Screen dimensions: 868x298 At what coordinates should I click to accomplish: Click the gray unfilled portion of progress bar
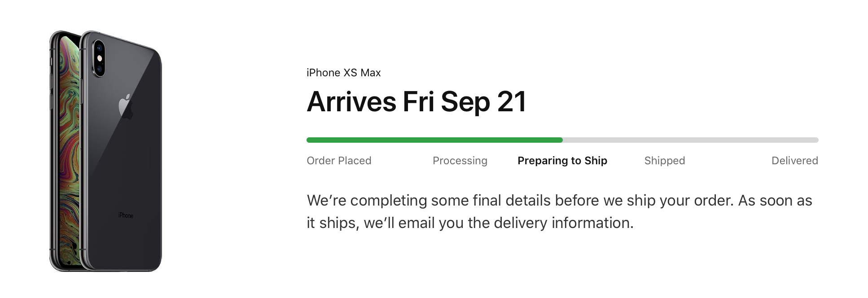coord(691,140)
